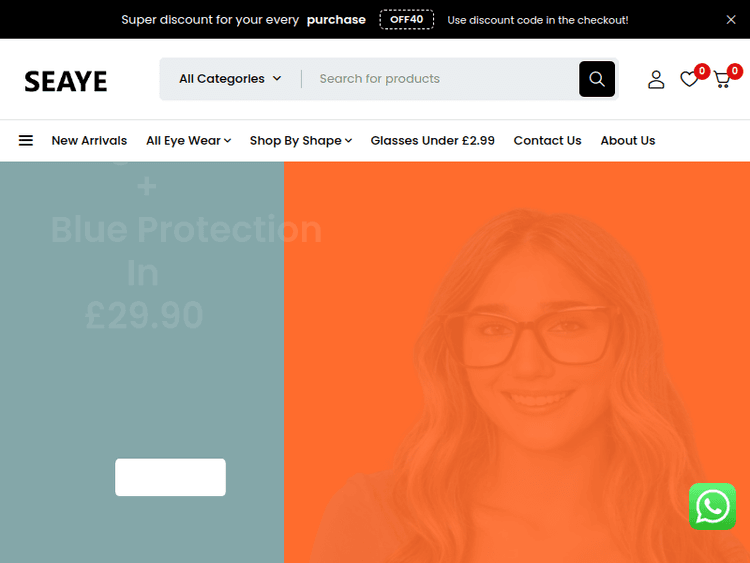Go to Contact Us page
750x563 pixels.
click(x=547, y=141)
